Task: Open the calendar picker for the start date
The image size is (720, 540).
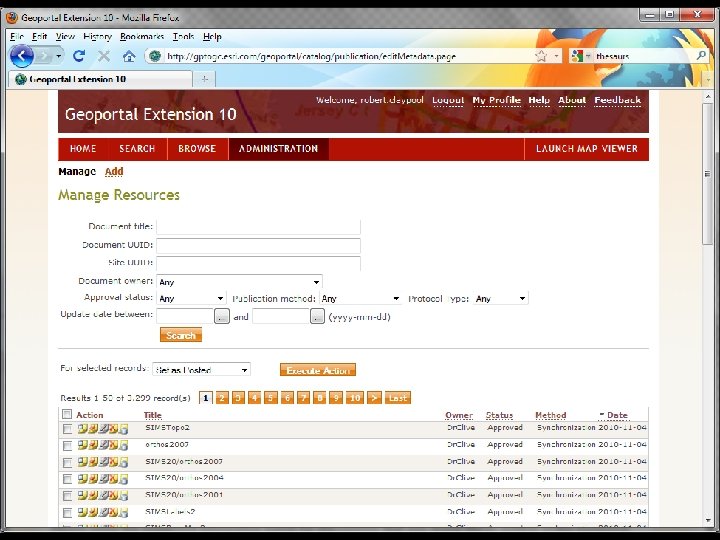Action: pos(222,316)
